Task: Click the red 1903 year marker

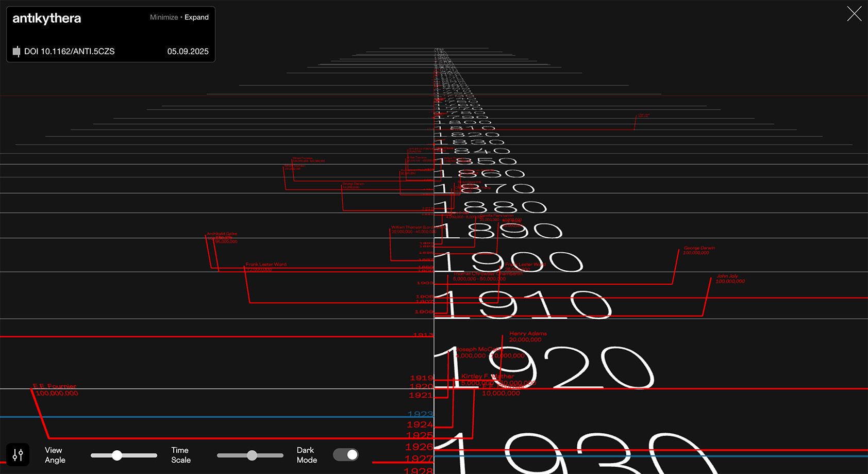Action: pos(425,283)
